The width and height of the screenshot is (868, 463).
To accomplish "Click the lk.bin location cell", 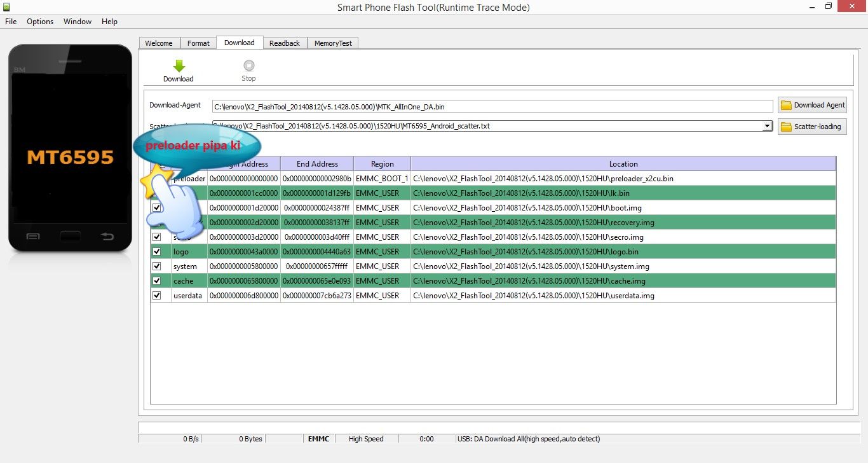I will (623, 193).
